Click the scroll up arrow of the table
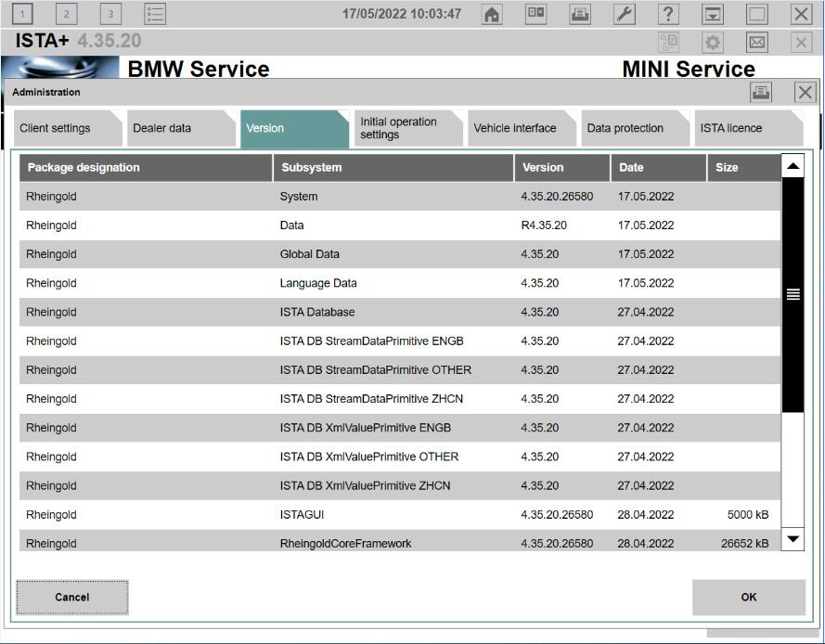This screenshot has height=644, width=825. 793,166
